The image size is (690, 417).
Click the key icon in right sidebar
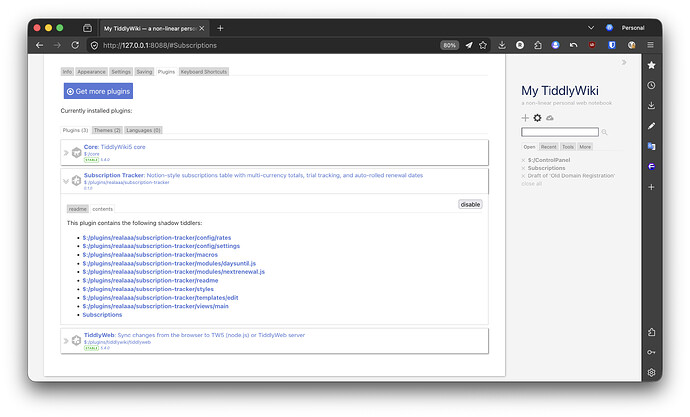(652, 352)
